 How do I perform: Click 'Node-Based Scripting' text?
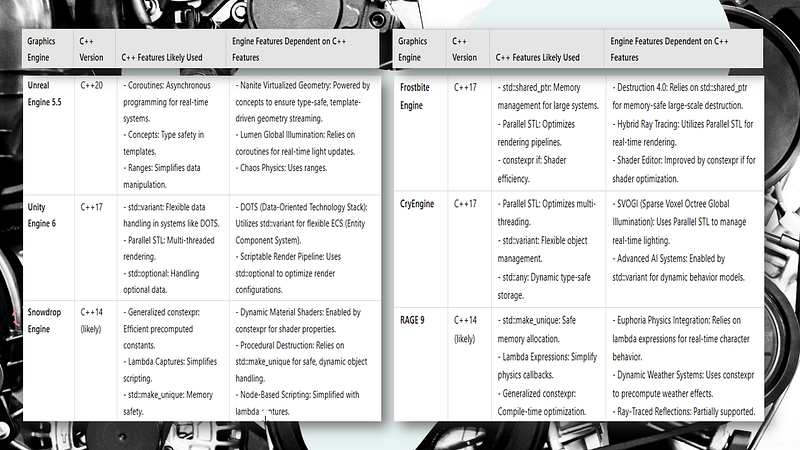(x=274, y=395)
